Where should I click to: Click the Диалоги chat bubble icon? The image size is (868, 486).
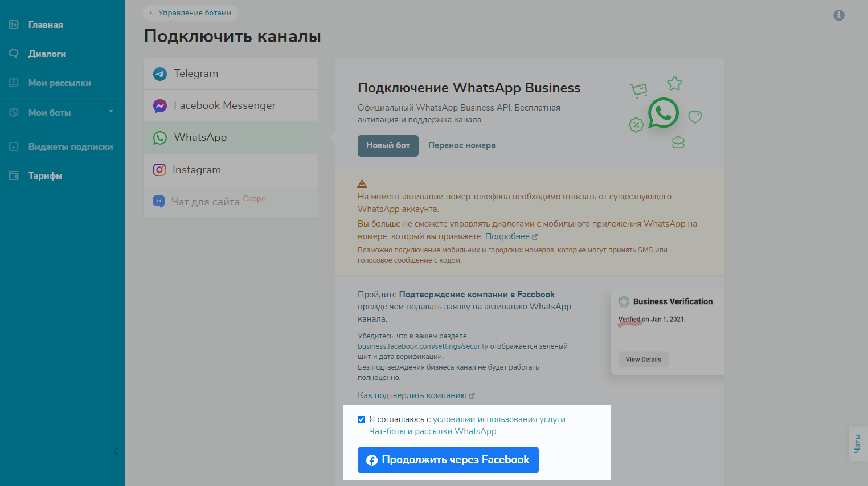(x=14, y=54)
